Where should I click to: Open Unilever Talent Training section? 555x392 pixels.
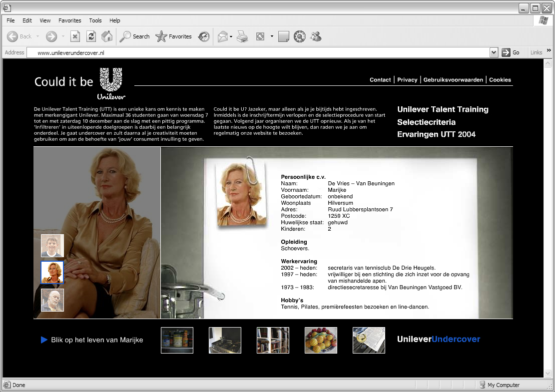443,109
